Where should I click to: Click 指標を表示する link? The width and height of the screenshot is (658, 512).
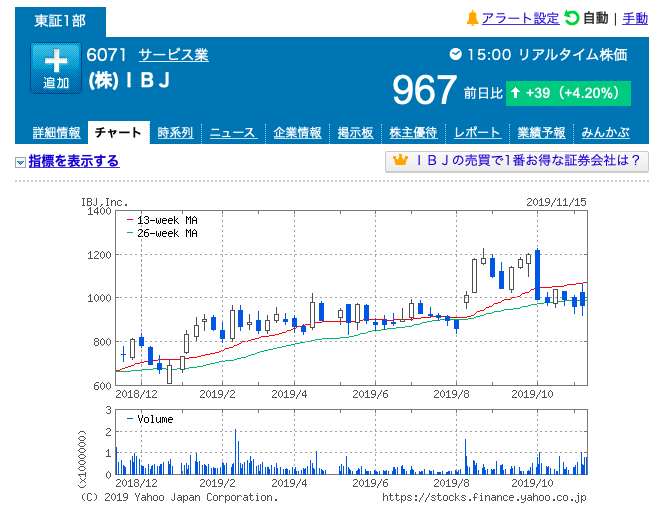pyautogui.click(x=74, y=161)
